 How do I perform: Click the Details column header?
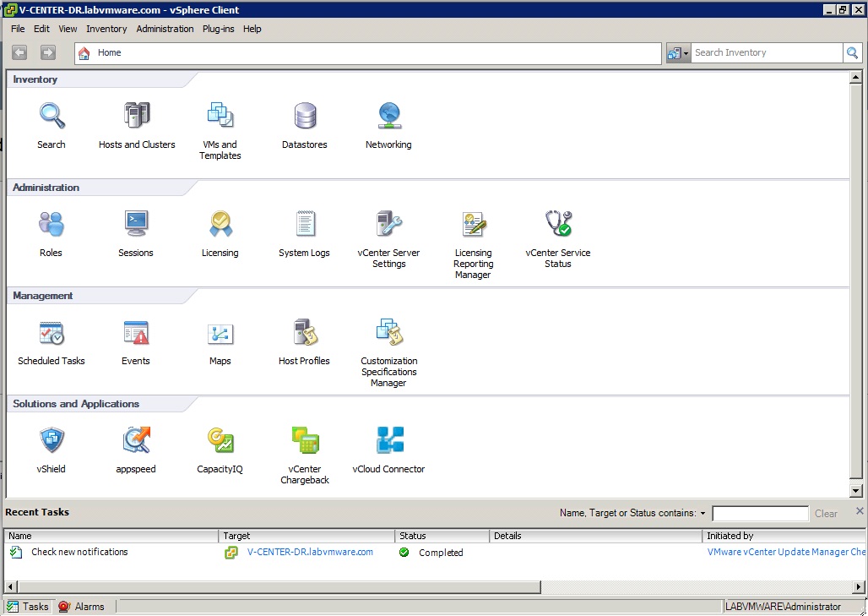pyautogui.click(x=596, y=536)
